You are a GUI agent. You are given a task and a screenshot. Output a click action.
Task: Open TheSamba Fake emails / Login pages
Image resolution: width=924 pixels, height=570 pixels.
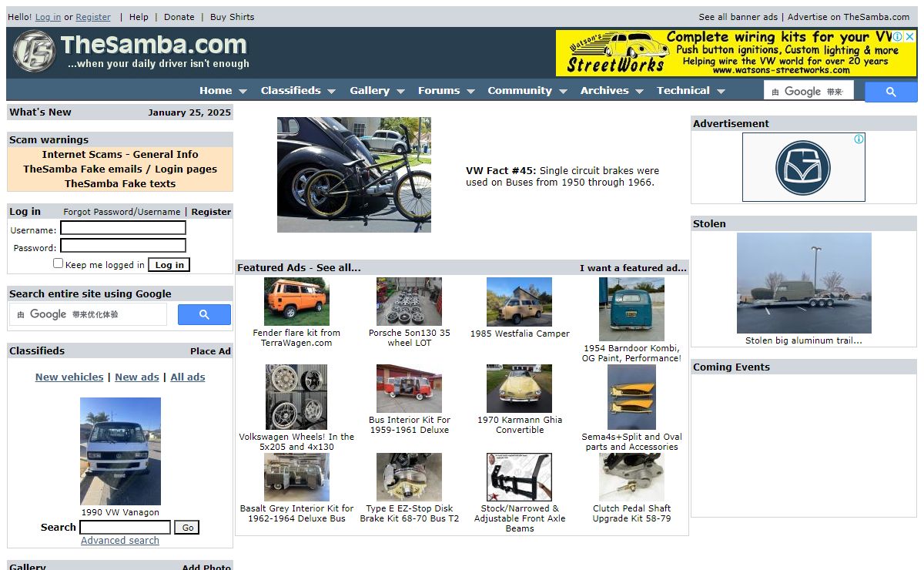point(120,169)
